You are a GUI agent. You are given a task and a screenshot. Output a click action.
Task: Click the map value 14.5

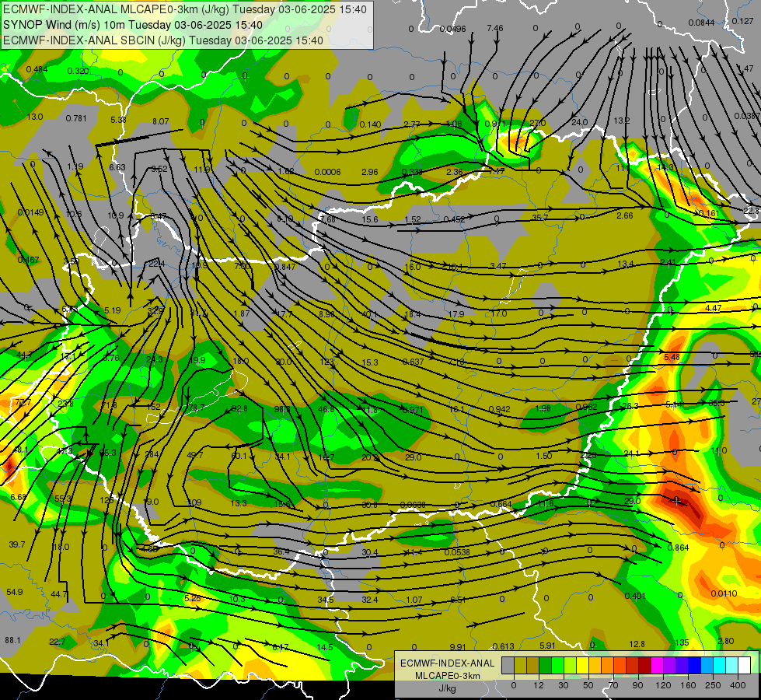(325, 647)
